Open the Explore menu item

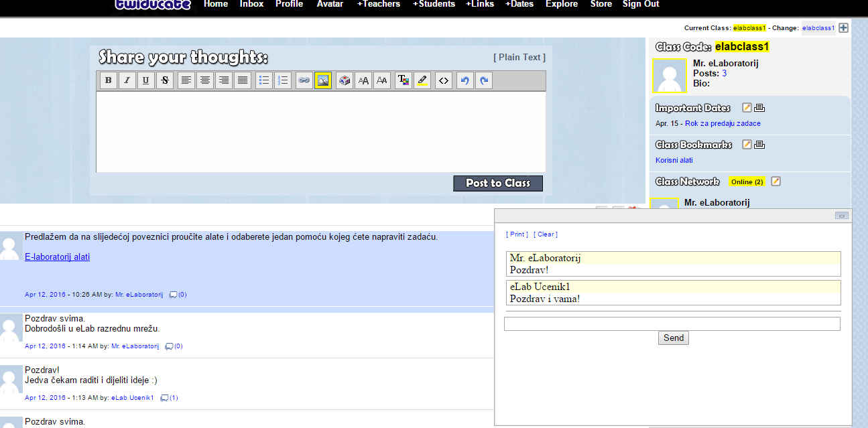pos(561,4)
